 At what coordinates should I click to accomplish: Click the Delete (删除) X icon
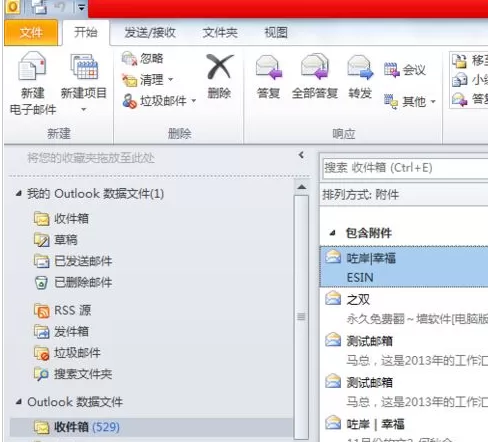[x=219, y=66]
